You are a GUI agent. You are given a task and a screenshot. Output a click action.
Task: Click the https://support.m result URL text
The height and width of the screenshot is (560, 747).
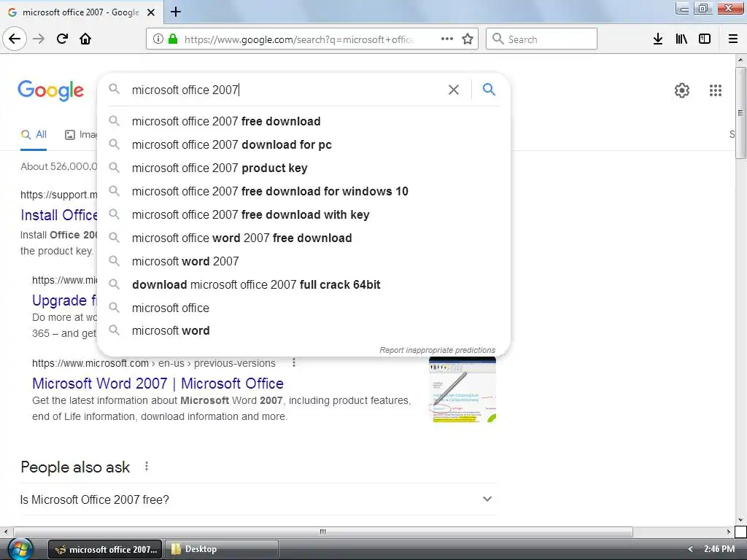point(58,195)
